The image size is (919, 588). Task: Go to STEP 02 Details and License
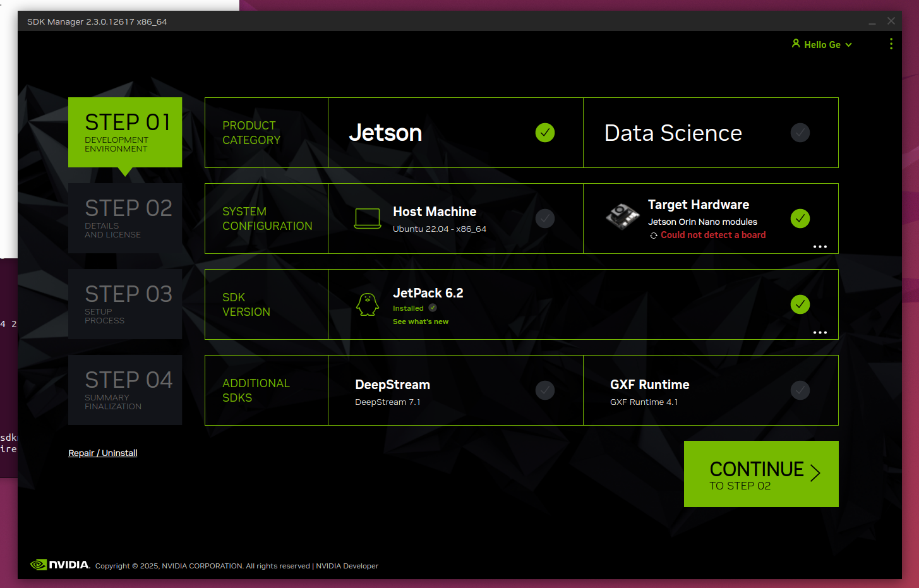click(x=125, y=219)
